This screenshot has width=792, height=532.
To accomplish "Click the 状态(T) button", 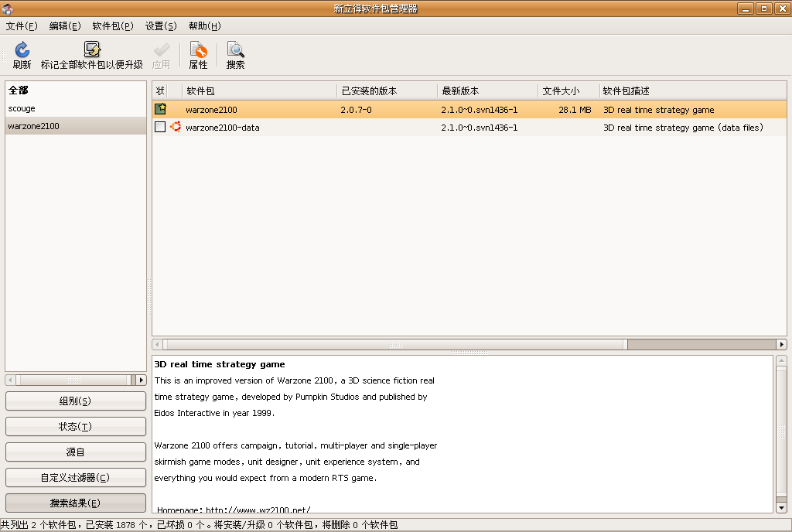I will [76, 427].
